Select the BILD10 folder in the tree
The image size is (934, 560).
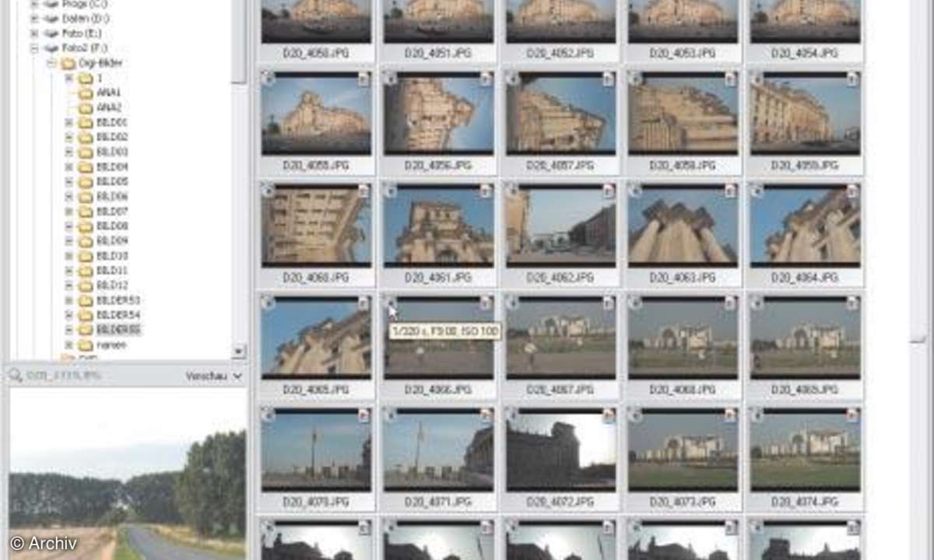(x=113, y=256)
